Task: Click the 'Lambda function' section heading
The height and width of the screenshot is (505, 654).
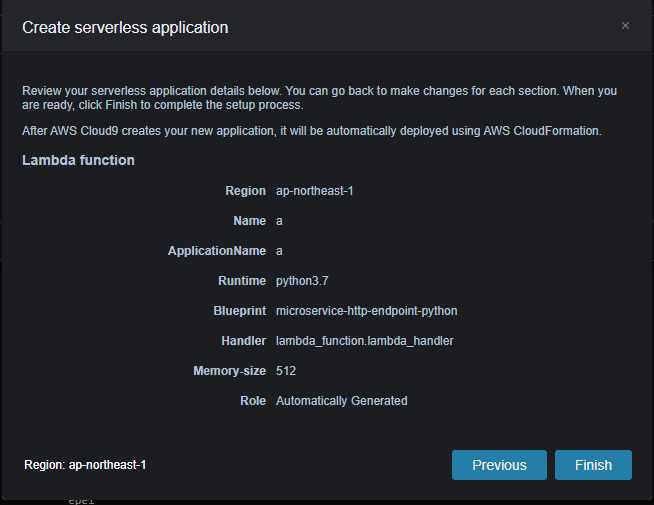Action: [78, 160]
